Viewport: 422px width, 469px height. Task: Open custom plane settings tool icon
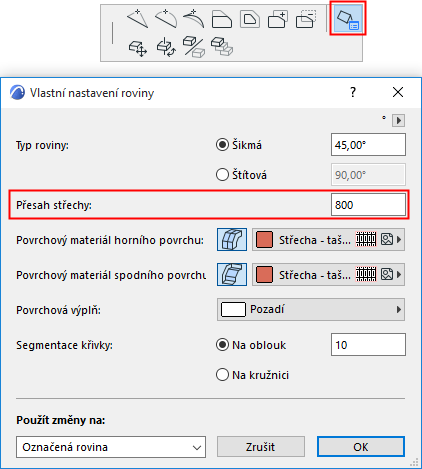[348, 18]
